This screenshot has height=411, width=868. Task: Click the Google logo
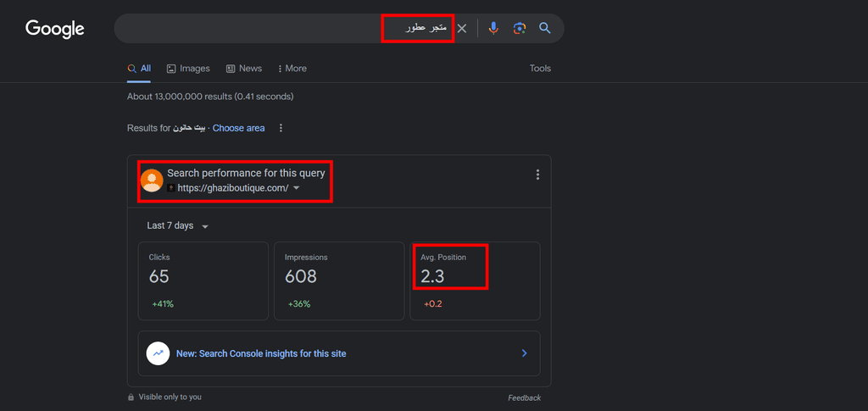tap(55, 29)
